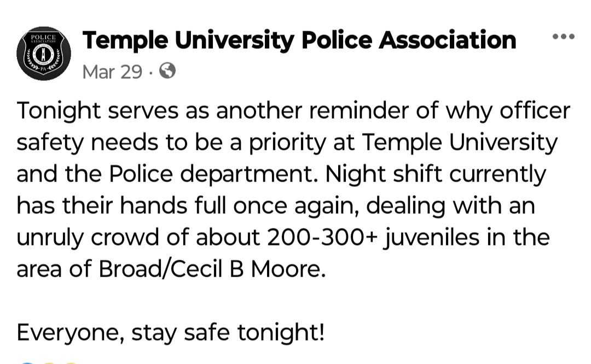The width and height of the screenshot is (591, 364).
Task: Click the word "Association" in the page title
Action: 448,40
